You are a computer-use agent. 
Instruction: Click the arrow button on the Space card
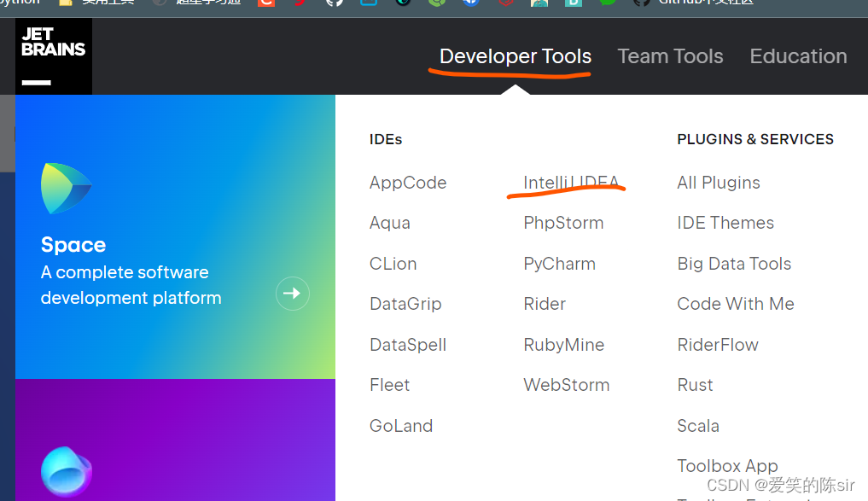[292, 294]
